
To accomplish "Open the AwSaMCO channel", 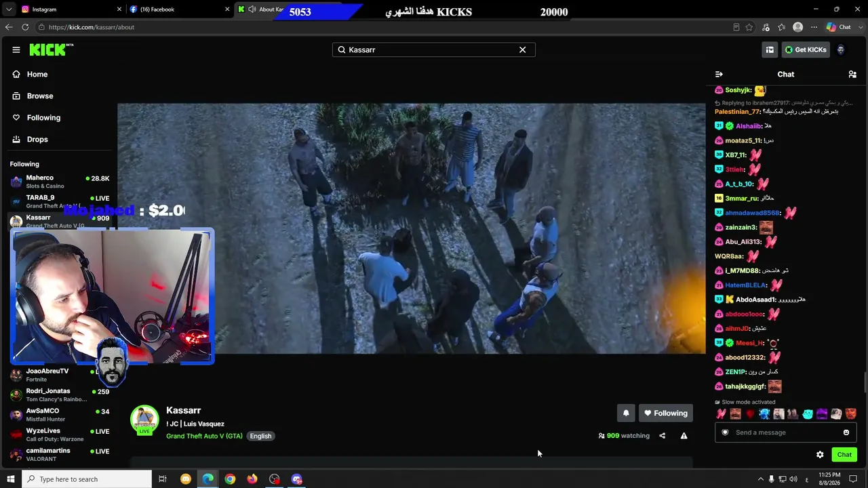I will coord(60,414).
